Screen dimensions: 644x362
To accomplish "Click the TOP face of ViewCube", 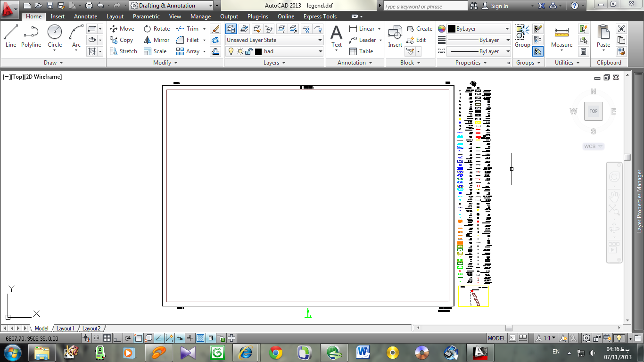I will pyautogui.click(x=594, y=111).
